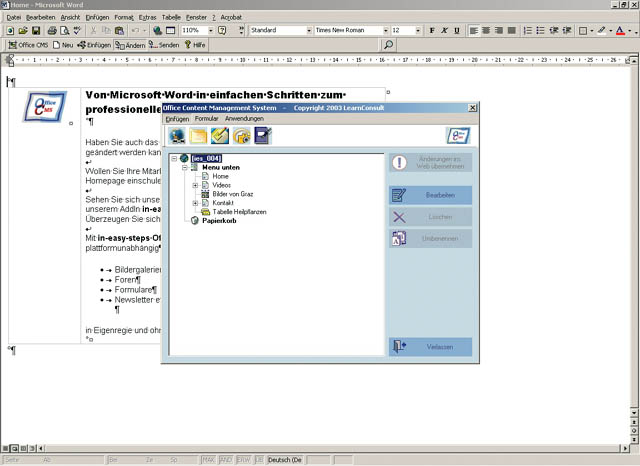640x466 pixels.
Task: Collapse the Menu unten tree node
Action: click(x=184, y=167)
